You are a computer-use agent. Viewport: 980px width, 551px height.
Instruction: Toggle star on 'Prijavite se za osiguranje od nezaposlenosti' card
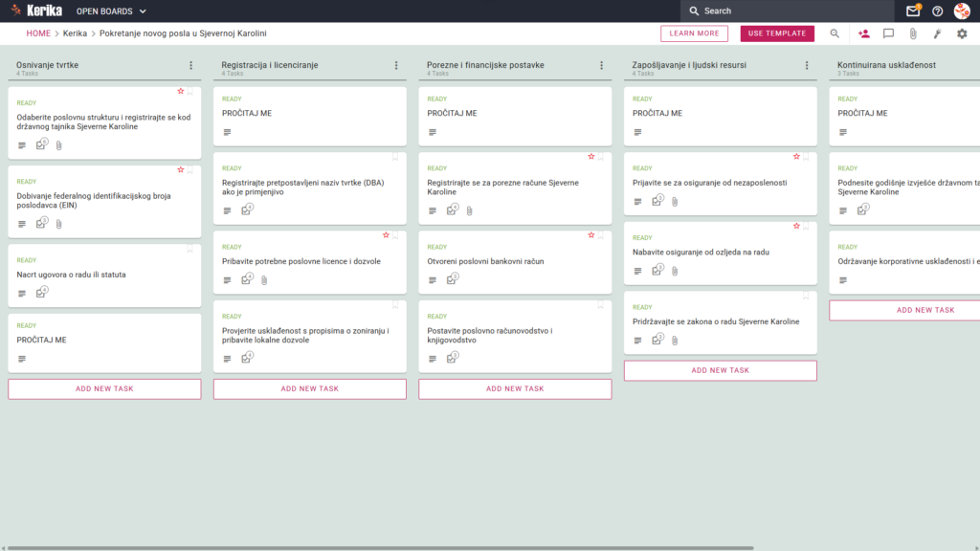[x=796, y=157]
